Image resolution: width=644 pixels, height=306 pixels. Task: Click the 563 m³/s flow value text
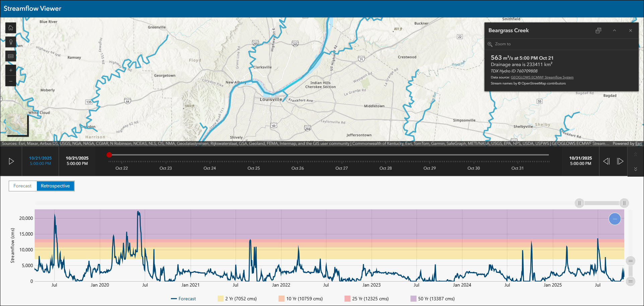(x=522, y=58)
